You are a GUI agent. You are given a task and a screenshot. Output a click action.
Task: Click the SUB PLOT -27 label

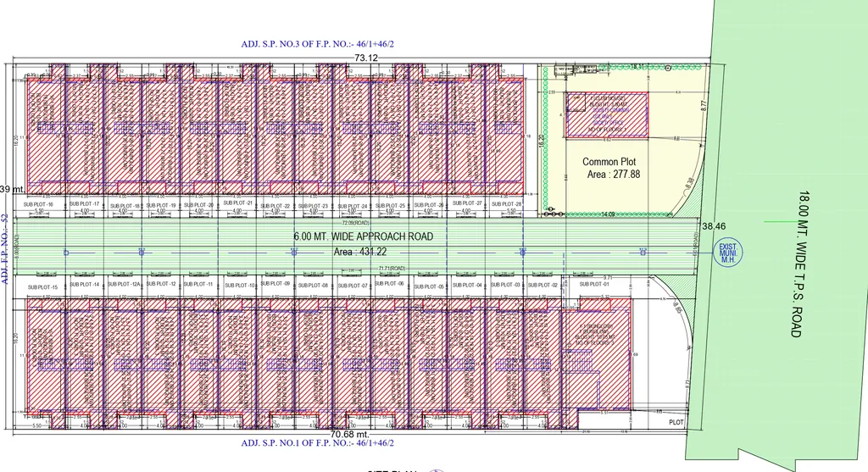[467, 203]
